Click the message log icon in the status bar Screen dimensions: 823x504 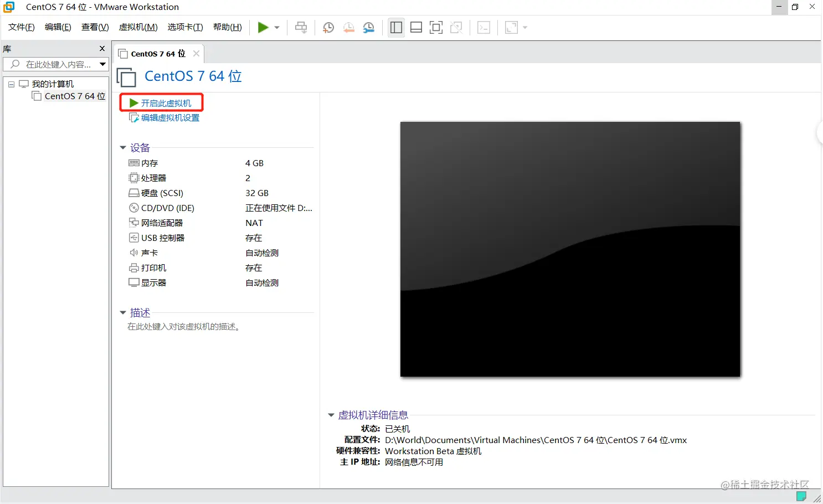tap(801, 496)
